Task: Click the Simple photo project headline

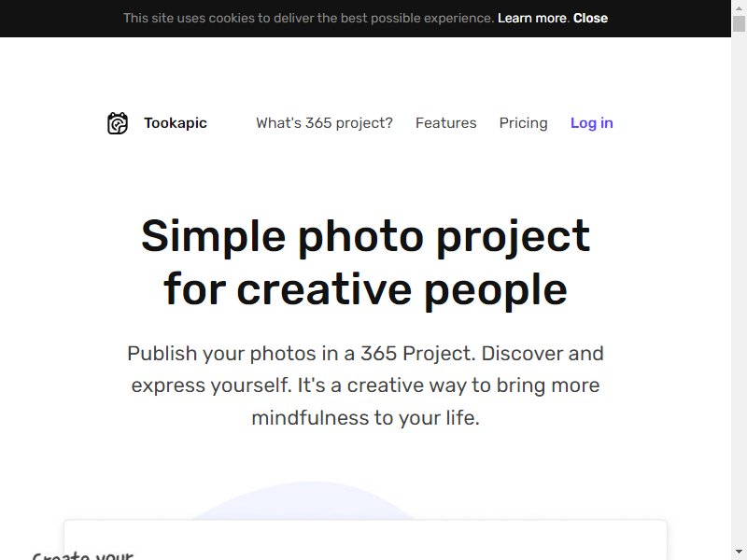Action: [365, 262]
